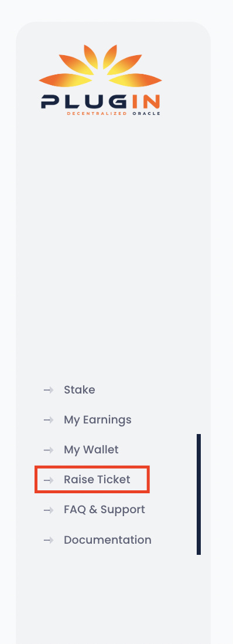Screen dimensions: 233x644
Task: Click the Decentralized Oracle tagline text
Action: pos(114,113)
